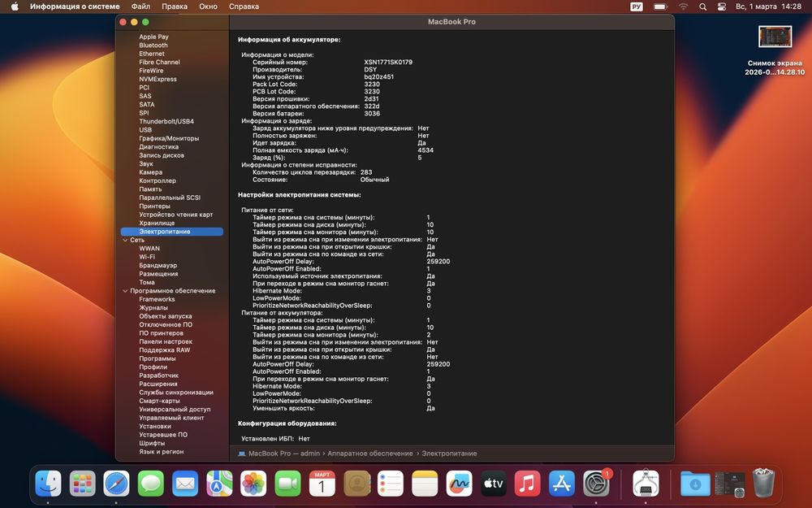Select Камера in the sidebar
The height and width of the screenshot is (508, 812).
pos(150,172)
